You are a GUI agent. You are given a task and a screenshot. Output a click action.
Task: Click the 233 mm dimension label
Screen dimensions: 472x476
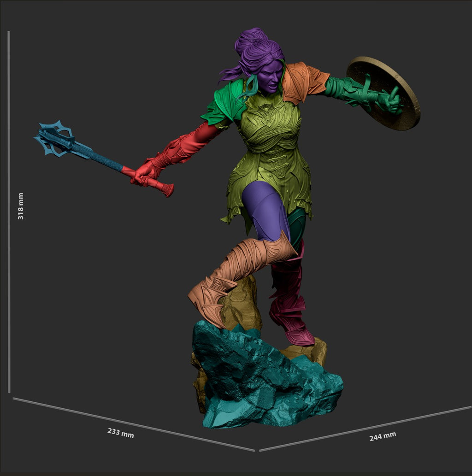[121, 433]
